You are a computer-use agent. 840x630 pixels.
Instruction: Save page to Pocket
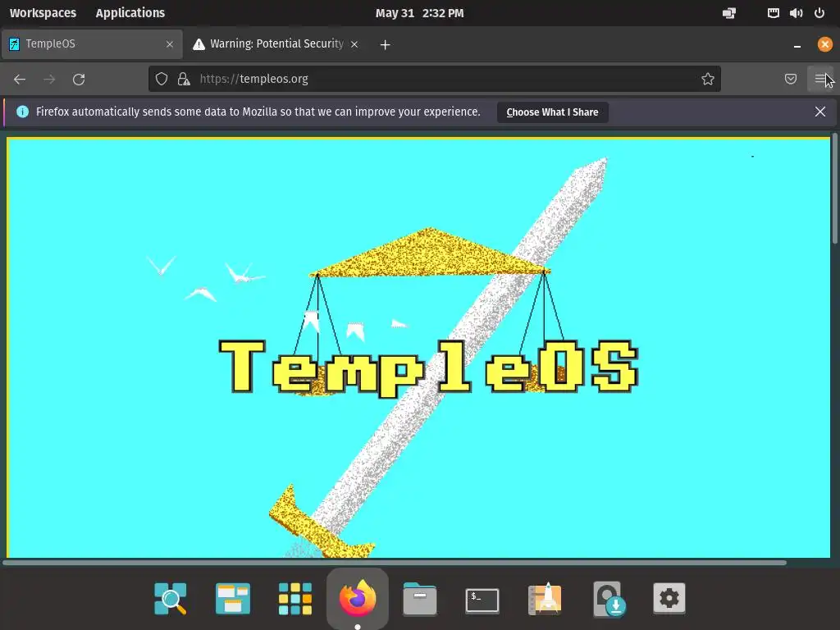790,80
